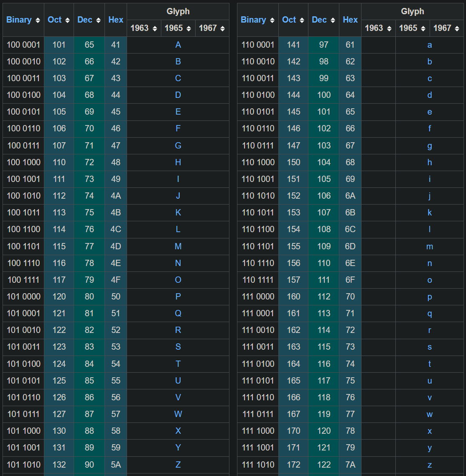Open the uppercase M glyph link

tap(178, 246)
